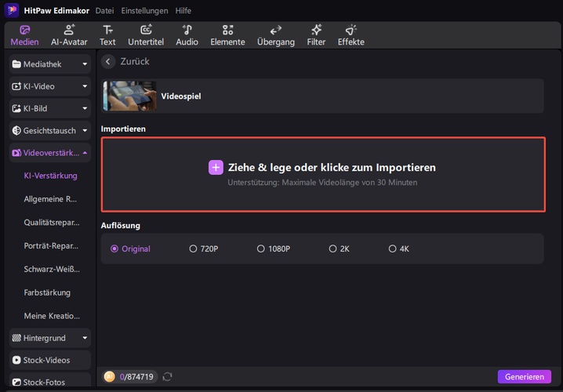Open the Stock-Videos section
The width and height of the screenshot is (563, 392).
coord(50,360)
